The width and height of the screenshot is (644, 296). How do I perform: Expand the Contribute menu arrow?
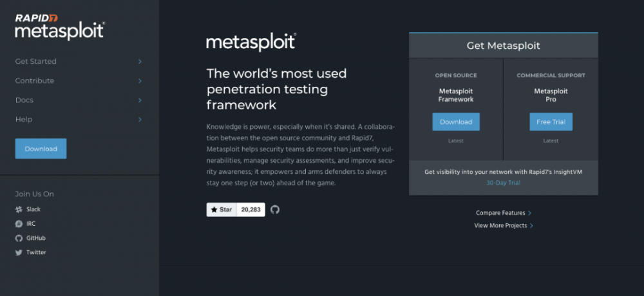click(140, 81)
